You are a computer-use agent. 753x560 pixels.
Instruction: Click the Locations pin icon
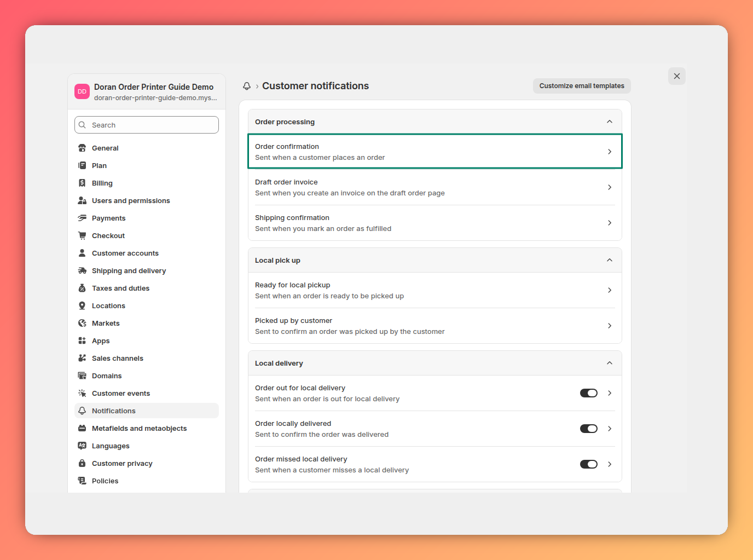pyautogui.click(x=82, y=305)
